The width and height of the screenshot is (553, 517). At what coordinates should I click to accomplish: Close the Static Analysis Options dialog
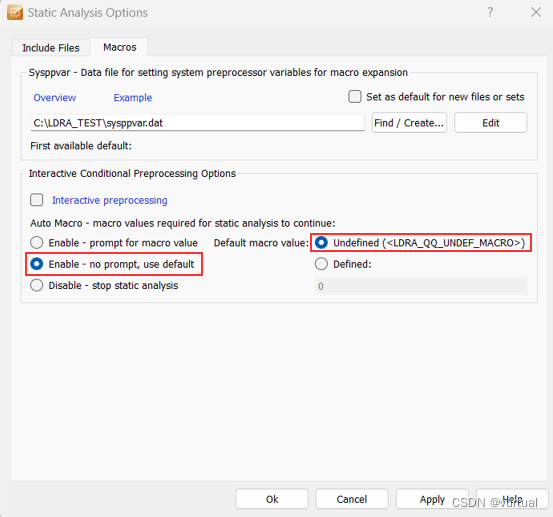536,12
